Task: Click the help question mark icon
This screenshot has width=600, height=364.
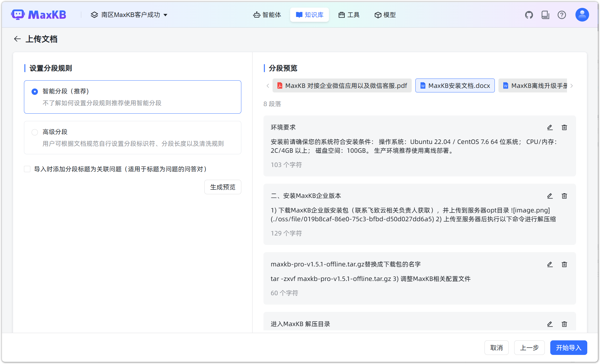Action: click(x=562, y=15)
